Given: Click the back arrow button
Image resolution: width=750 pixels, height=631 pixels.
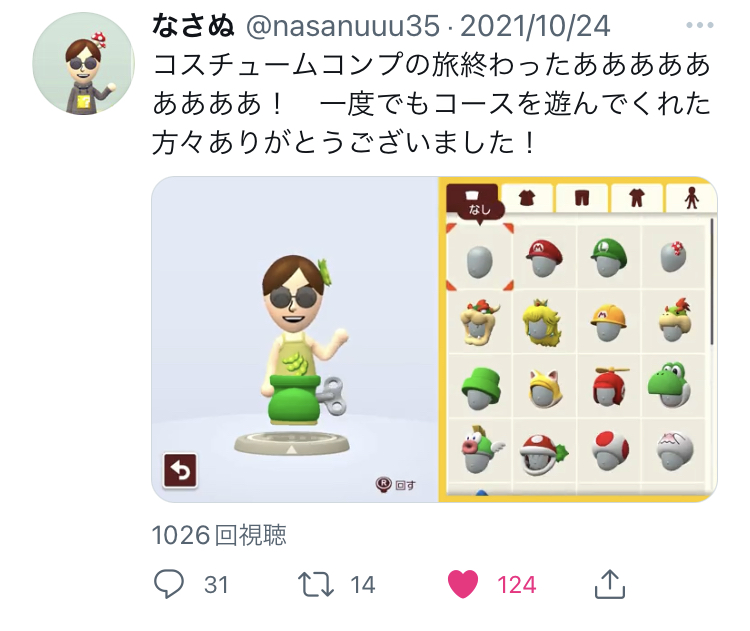Looking at the screenshot, I should tap(180, 470).
